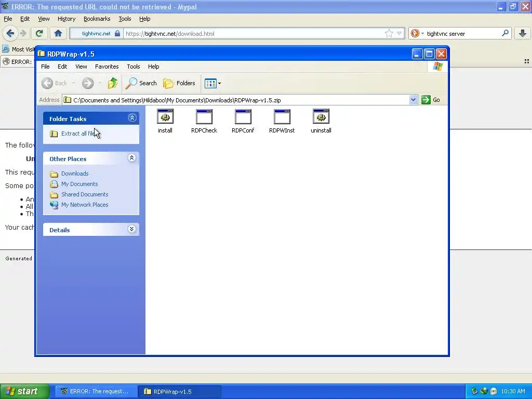
Task: Open Explorer Edit menu
Action: click(x=62, y=66)
